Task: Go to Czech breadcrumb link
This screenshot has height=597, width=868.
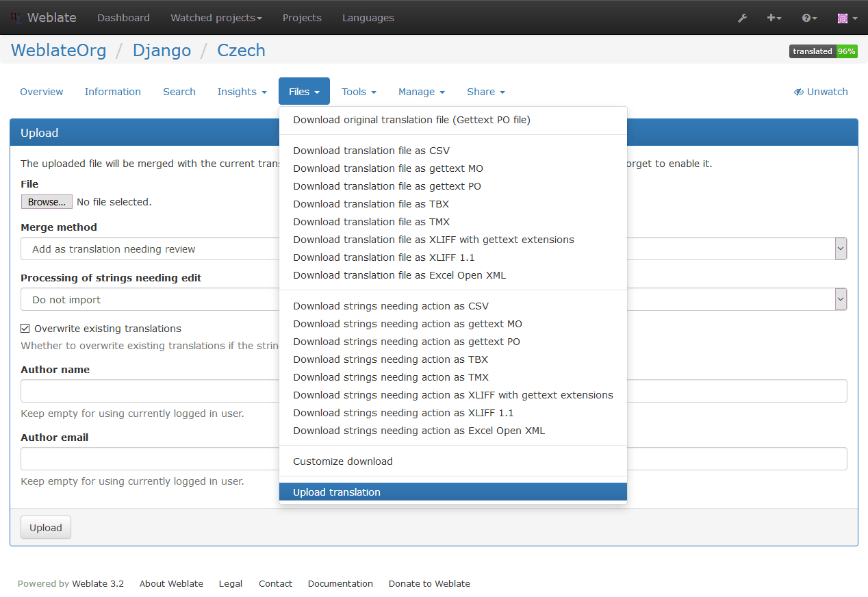Action: click(241, 51)
